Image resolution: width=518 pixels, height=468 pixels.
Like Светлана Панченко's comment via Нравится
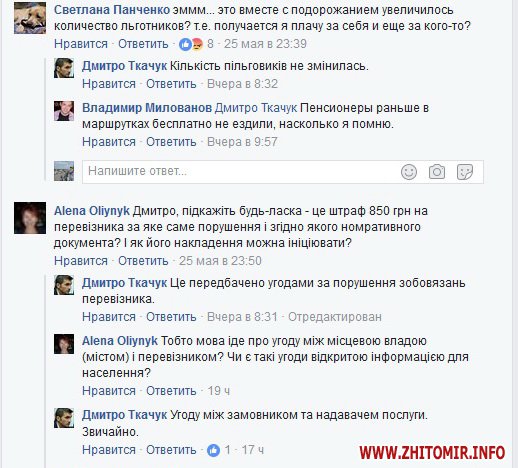(x=81, y=44)
